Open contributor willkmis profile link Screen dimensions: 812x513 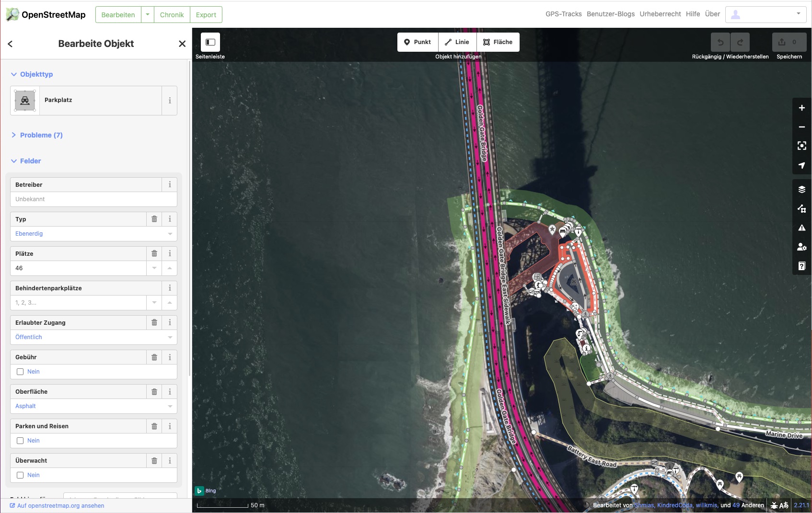pyautogui.click(x=707, y=505)
